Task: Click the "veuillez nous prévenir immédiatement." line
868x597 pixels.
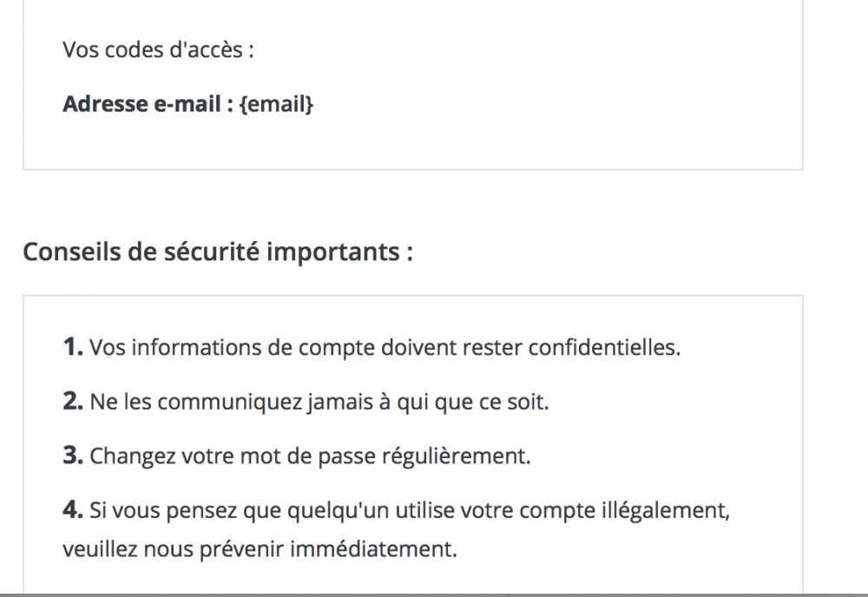Action: tap(259, 549)
